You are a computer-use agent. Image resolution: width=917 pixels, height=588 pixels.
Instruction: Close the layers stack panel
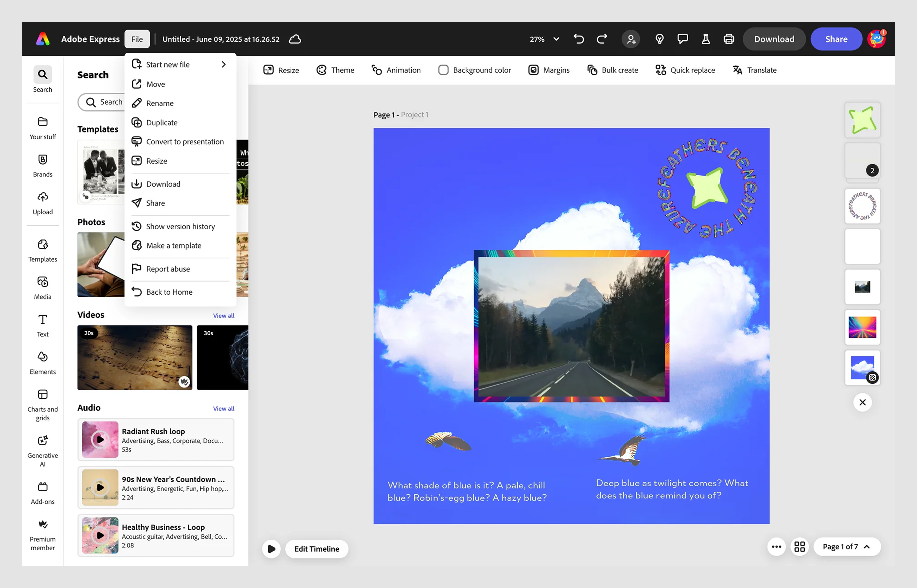862,402
